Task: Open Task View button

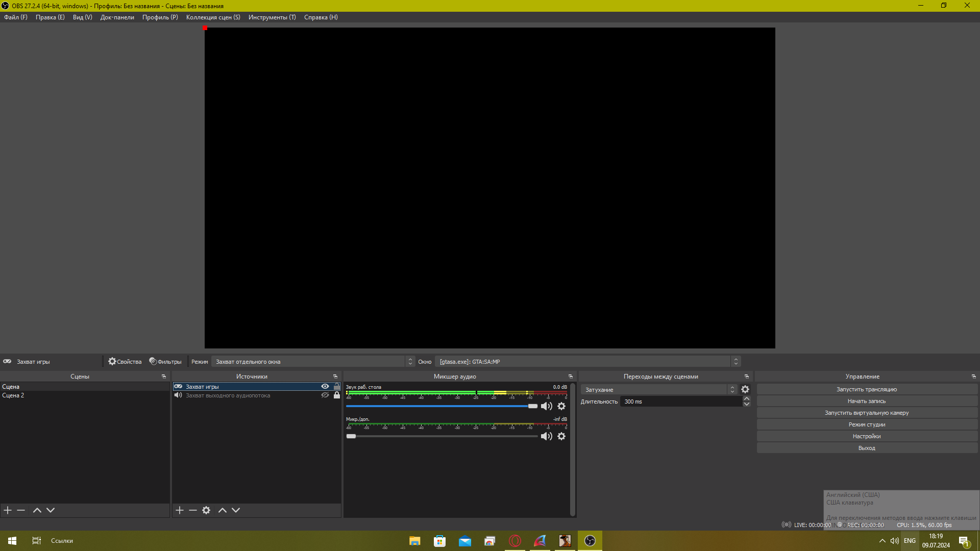Action: (x=37, y=541)
